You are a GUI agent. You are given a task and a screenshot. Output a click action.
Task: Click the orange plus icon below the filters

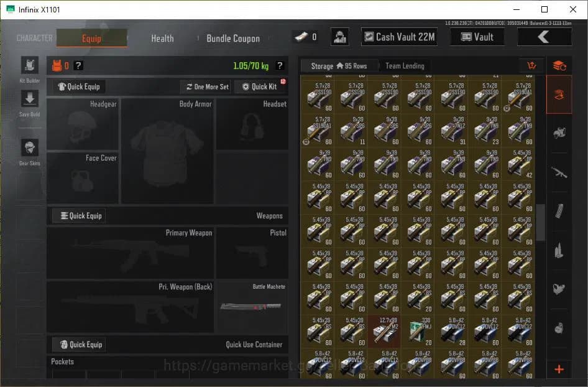tap(559, 368)
